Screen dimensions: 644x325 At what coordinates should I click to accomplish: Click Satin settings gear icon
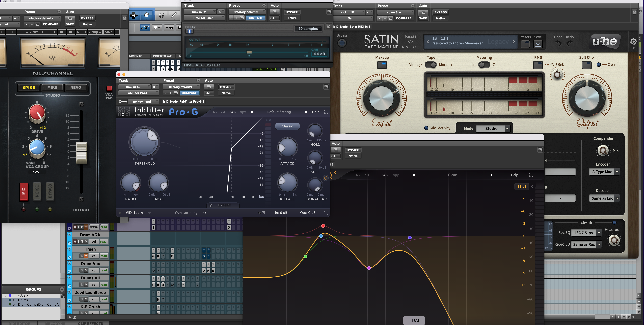(633, 42)
